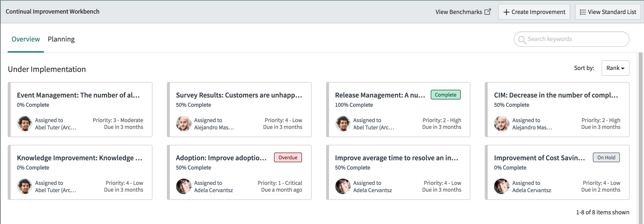
Task: Click '50% Complete' on Improve average time card
Action: [x=352, y=168]
